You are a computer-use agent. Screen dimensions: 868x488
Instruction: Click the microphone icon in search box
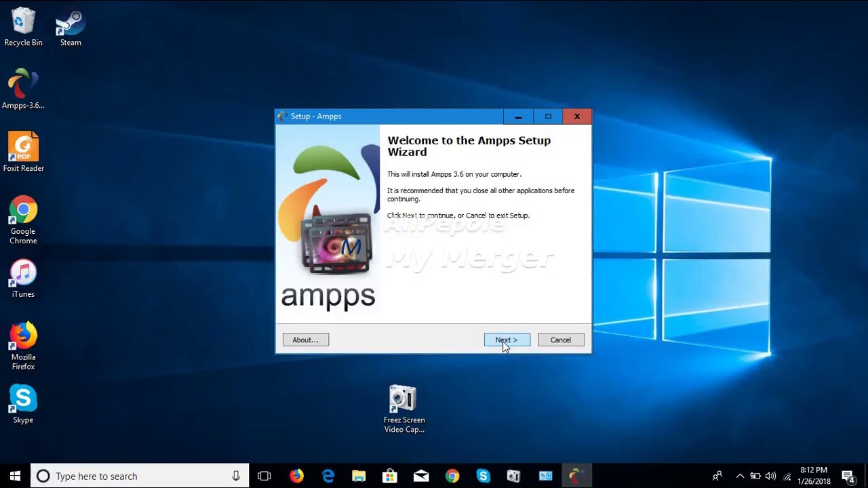236,476
